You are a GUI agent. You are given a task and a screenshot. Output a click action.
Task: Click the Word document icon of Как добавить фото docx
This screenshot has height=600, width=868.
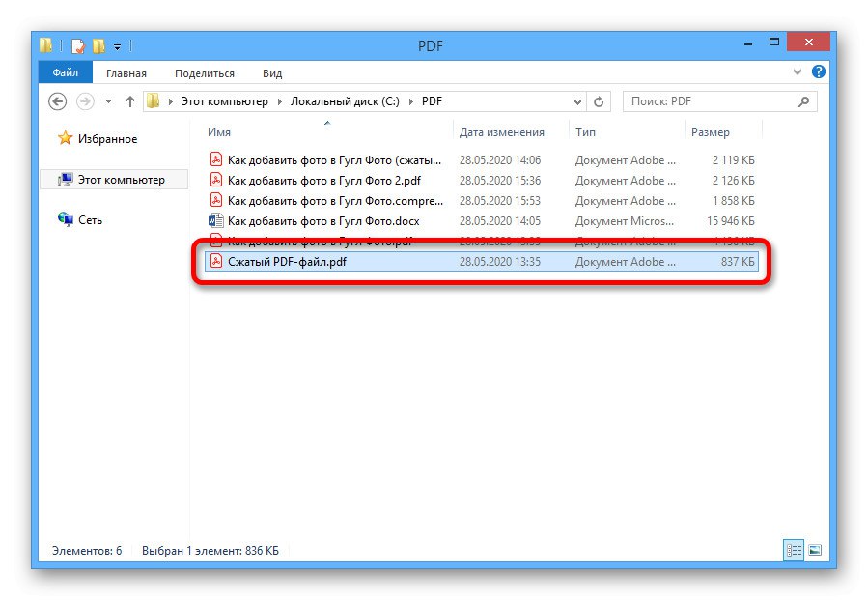(x=217, y=220)
